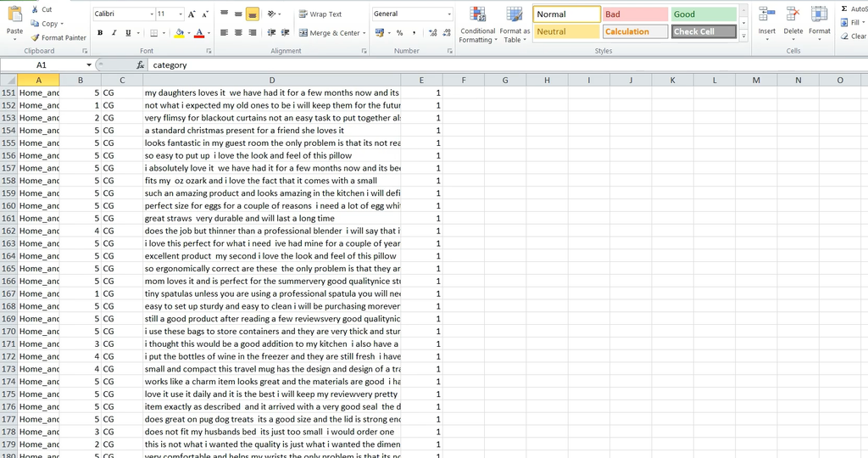Activate the Format Painter brush
The width and height of the screenshot is (868, 458).
point(58,37)
